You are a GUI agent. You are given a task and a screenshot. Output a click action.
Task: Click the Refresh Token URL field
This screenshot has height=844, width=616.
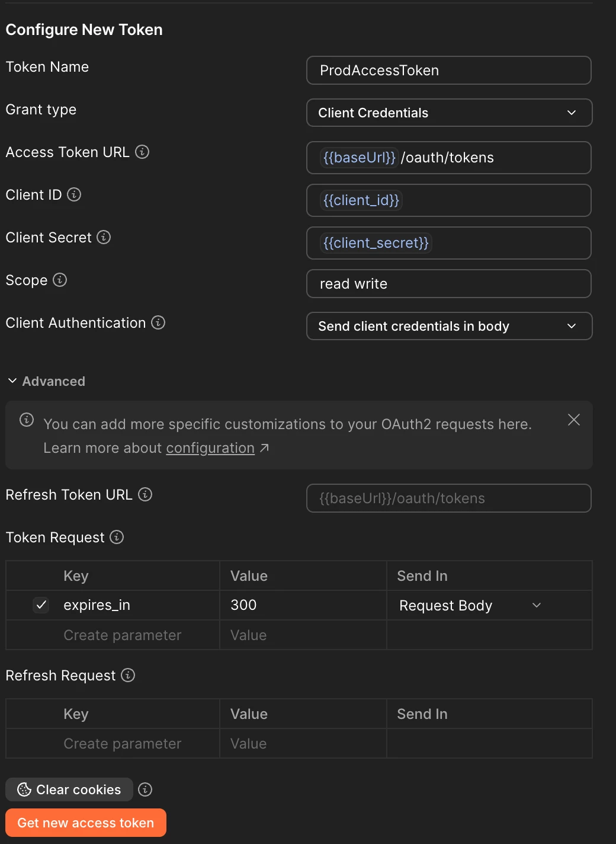[x=449, y=498]
